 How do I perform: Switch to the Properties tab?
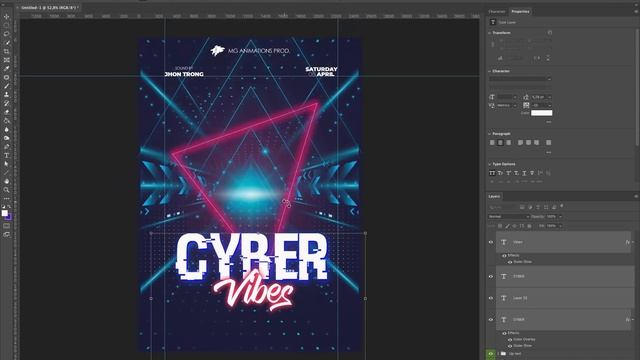[x=520, y=11]
